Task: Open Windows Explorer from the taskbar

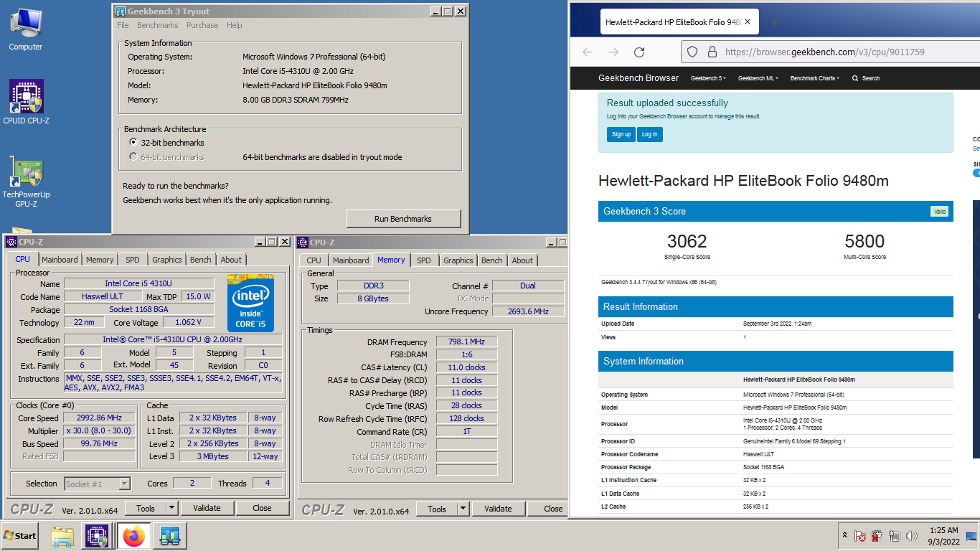Action: click(x=62, y=536)
